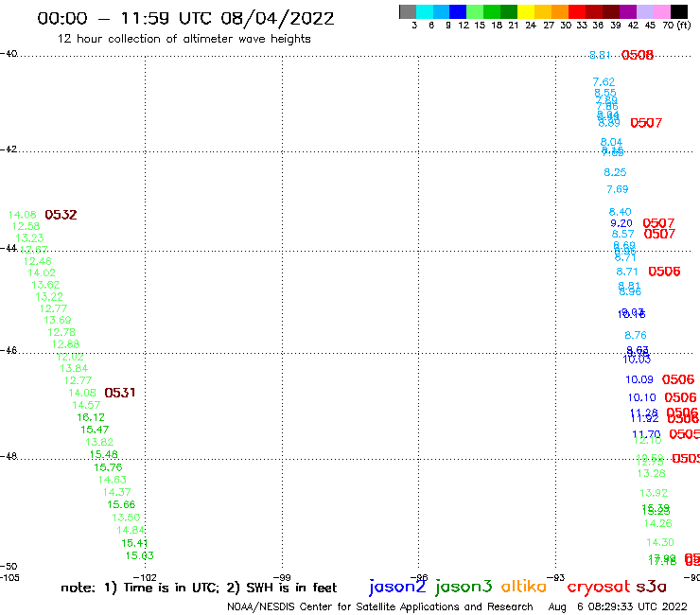Screen dimensions: 700x615
Task: Click the 15.03 wave height value
Action: [x=140, y=555]
